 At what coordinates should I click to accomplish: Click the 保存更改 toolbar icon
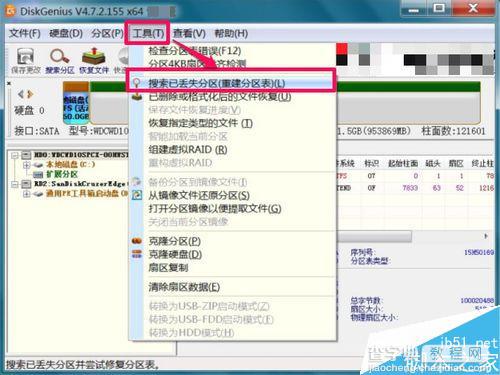click(26, 61)
